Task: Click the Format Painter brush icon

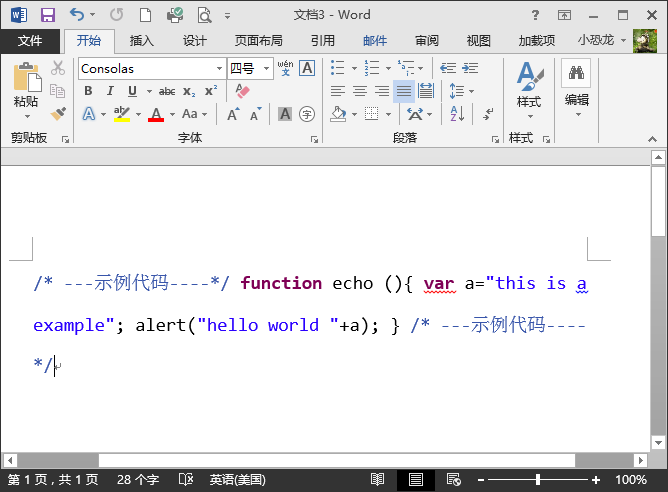Action: click(58, 114)
